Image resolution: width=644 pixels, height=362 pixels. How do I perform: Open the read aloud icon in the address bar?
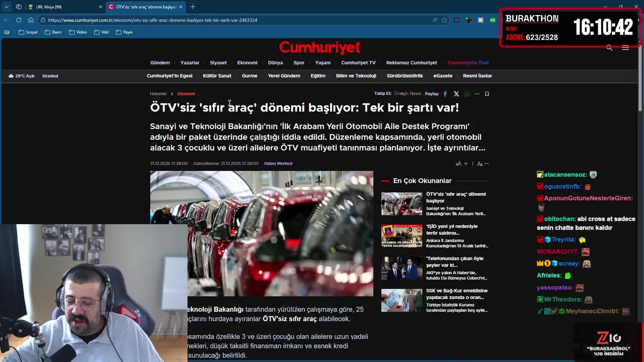[x=435, y=20]
